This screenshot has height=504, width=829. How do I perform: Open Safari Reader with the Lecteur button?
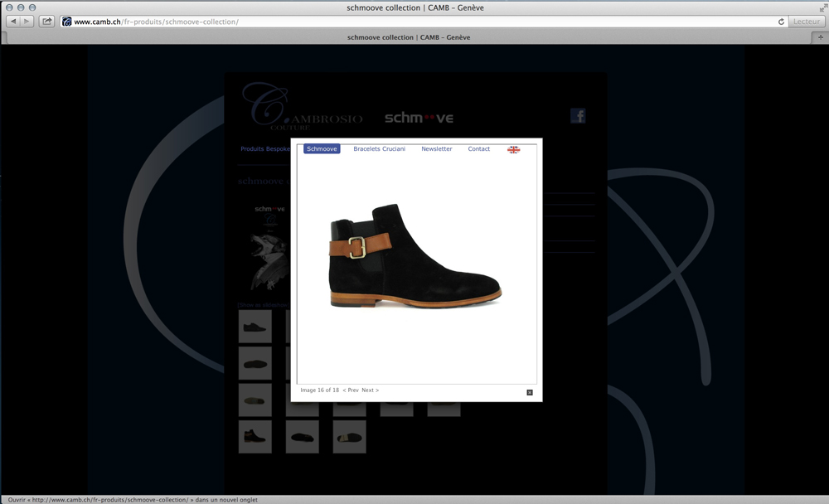806,22
